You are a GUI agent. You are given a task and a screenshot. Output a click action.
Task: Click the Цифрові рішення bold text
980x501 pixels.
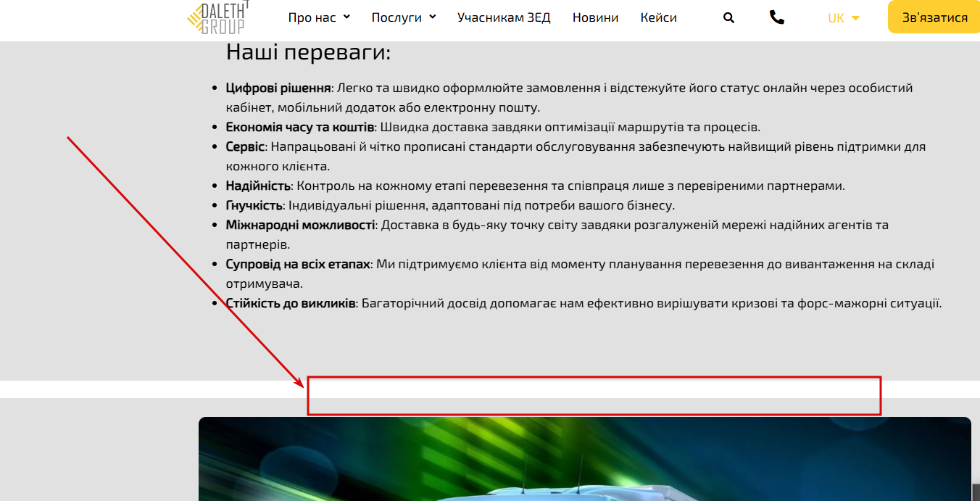[278, 88]
